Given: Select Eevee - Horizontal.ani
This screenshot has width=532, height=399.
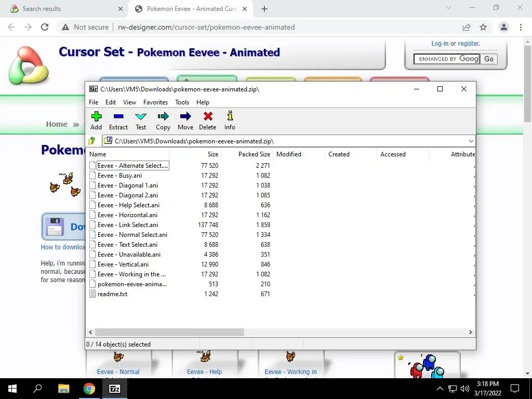Looking at the screenshot, I should [x=127, y=215].
